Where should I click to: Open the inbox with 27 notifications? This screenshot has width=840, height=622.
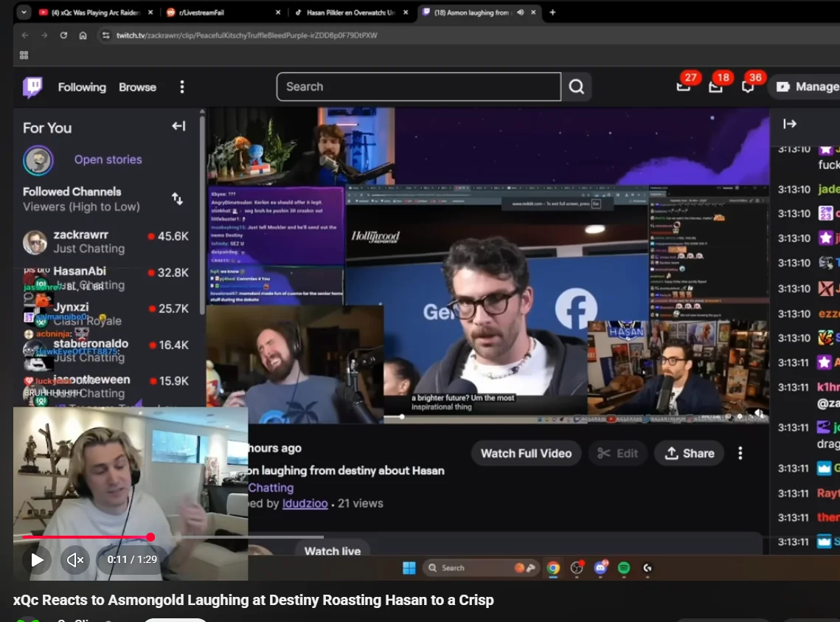coord(684,86)
